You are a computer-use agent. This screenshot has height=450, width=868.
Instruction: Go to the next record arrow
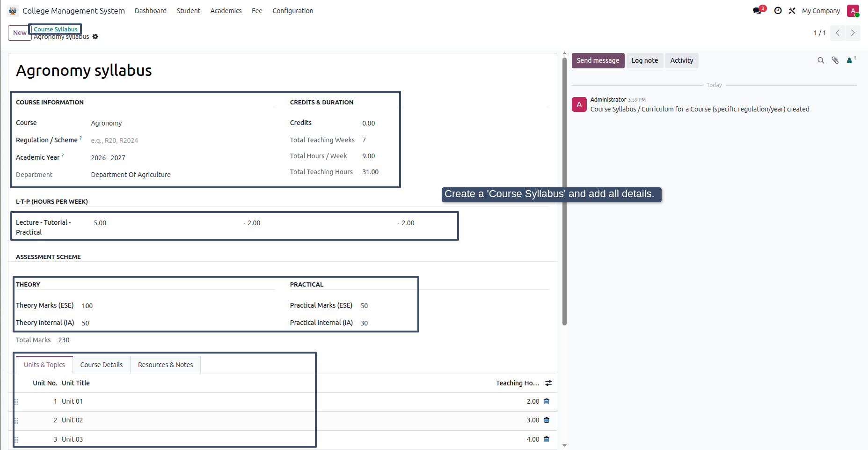(853, 33)
